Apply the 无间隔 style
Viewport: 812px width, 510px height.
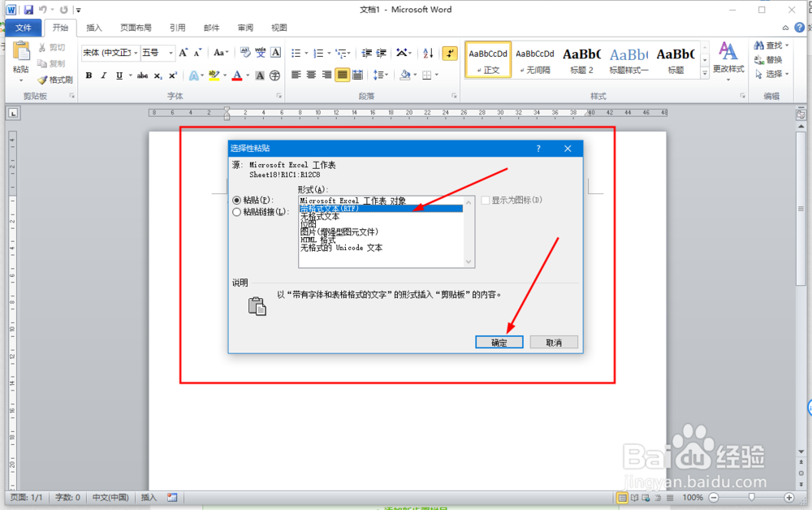point(535,60)
